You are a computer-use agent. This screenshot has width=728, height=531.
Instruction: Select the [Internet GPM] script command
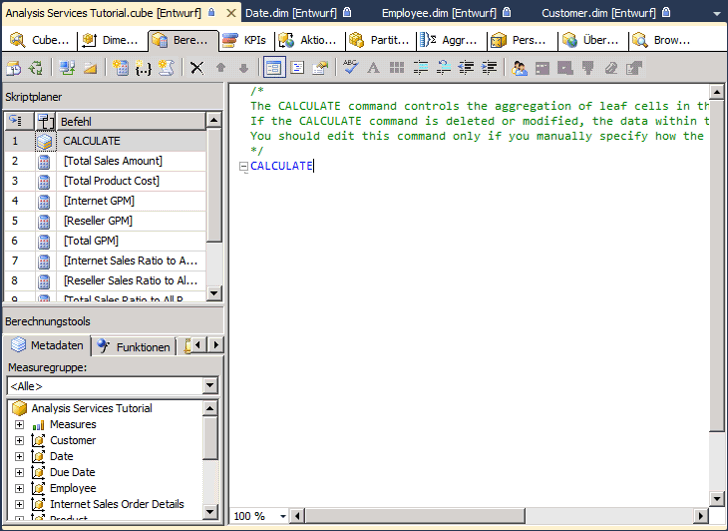click(98, 201)
